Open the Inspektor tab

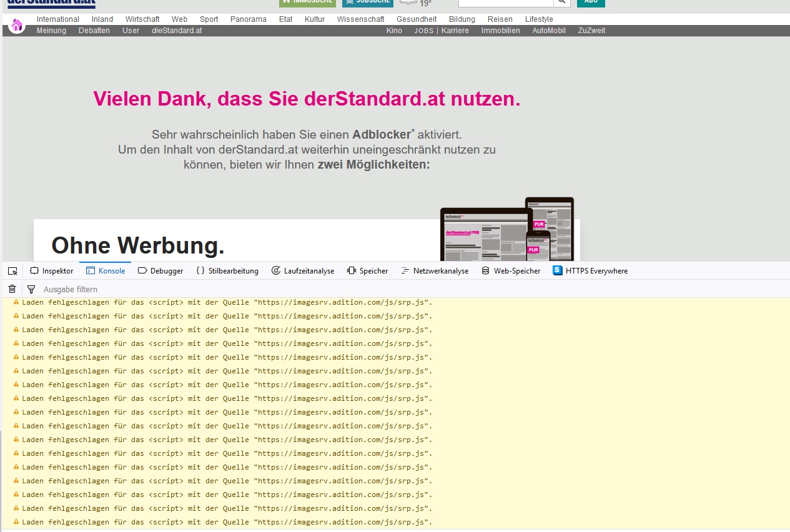[51, 271]
